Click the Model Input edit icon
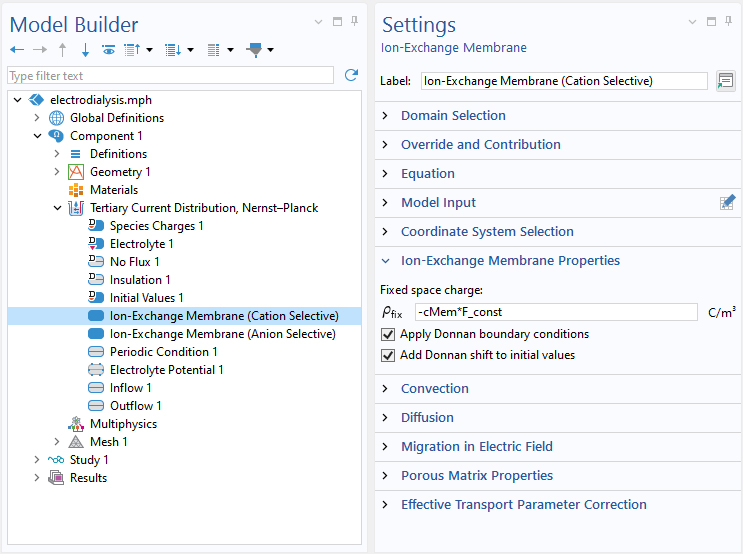This screenshot has height=554, width=743. [727, 202]
